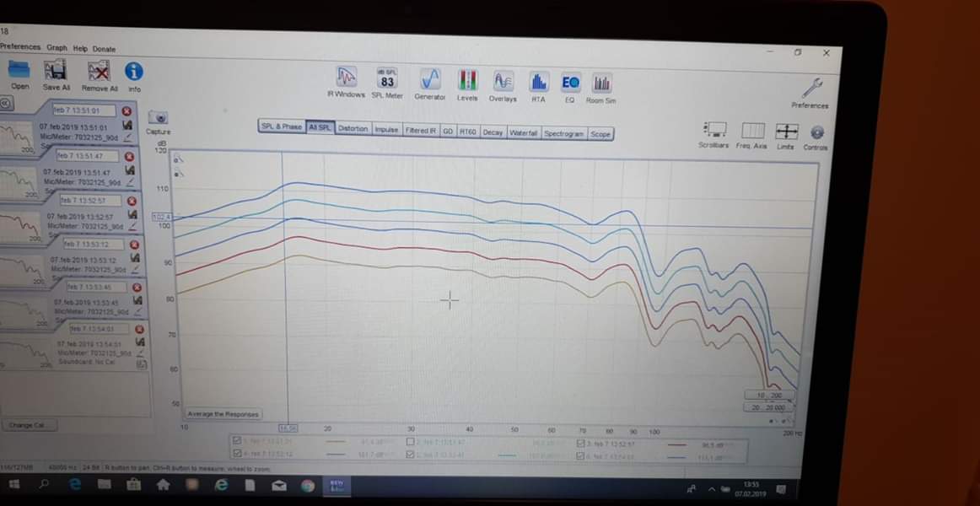Click the Save All icon
Screen dimensions: 980x506
(56, 70)
